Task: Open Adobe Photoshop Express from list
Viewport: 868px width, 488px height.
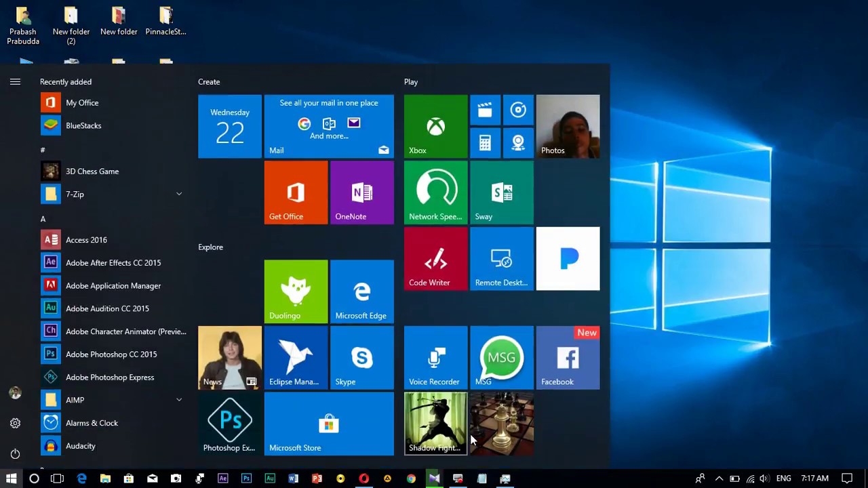Action: (113, 378)
